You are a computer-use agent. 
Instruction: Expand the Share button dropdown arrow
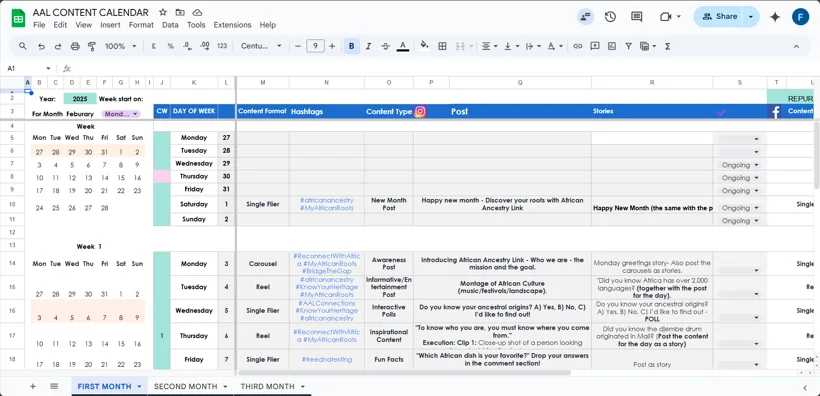point(751,17)
